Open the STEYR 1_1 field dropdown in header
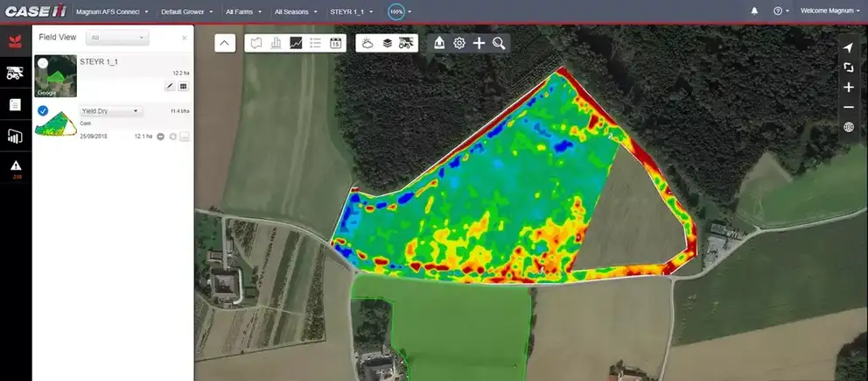This screenshot has height=381, width=868. point(352,11)
